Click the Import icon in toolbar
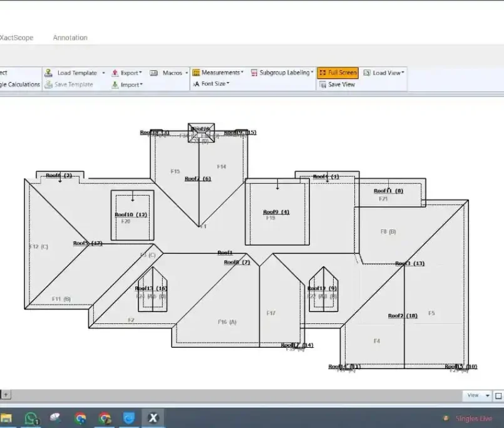504x428 pixels. [115, 85]
